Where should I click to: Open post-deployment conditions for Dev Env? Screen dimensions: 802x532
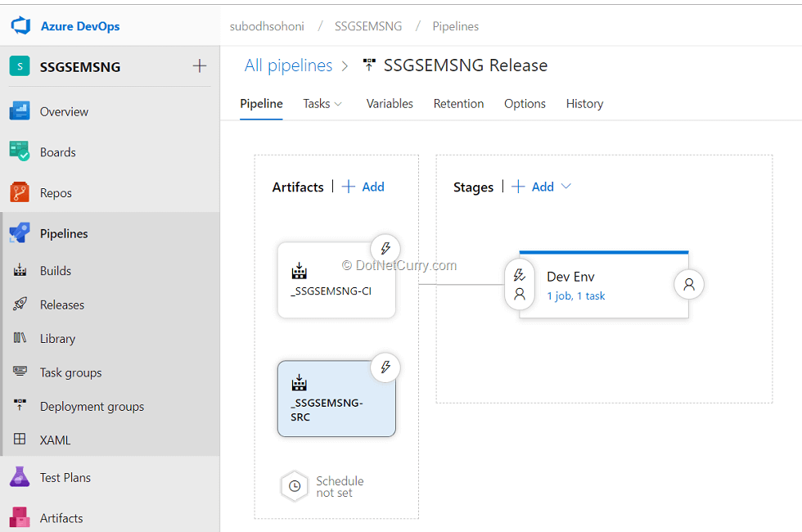pos(689,284)
